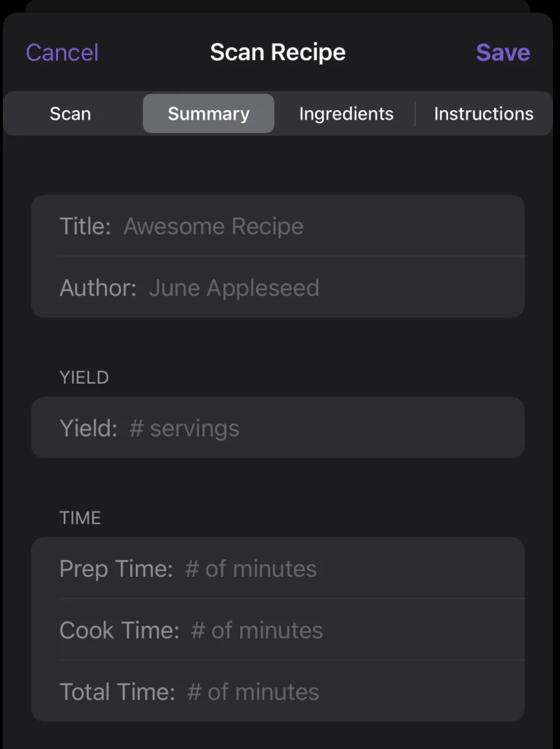Tap the YIELD section header

click(x=84, y=378)
